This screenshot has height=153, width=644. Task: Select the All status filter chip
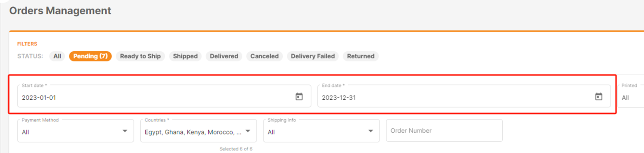click(57, 56)
